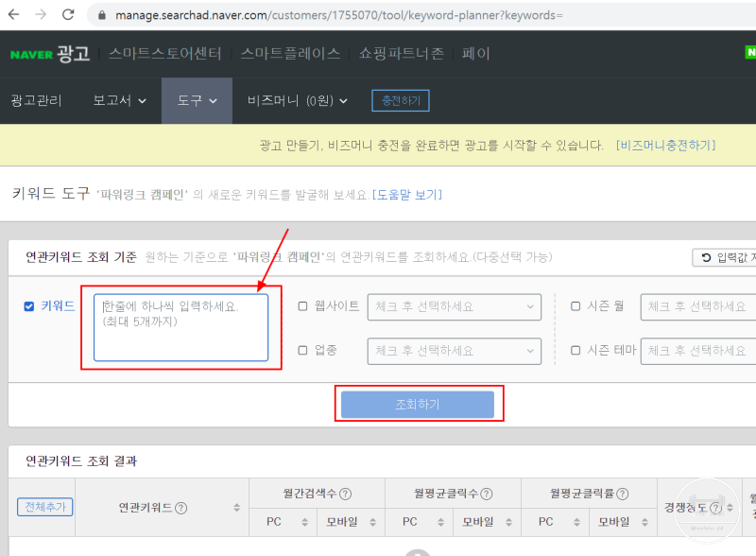Click the 조회하기 search button
This screenshot has width=756, height=556.
[x=418, y=405]
